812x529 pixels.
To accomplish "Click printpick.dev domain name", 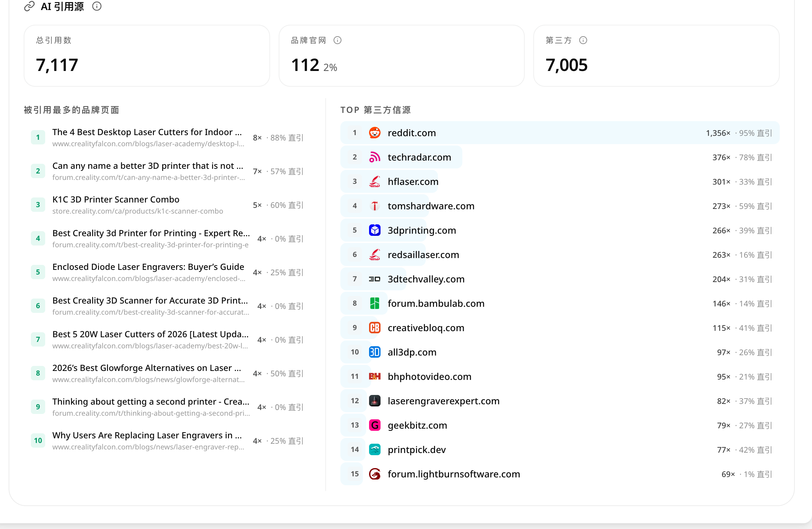I will 417,450.
